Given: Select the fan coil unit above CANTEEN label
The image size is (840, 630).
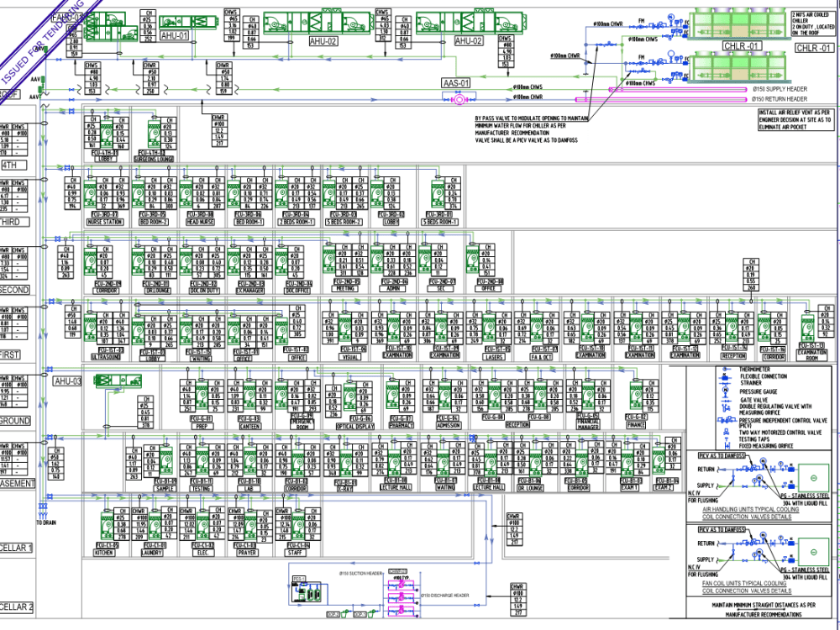Looking at the screenshot, I should tap(250, 396).
